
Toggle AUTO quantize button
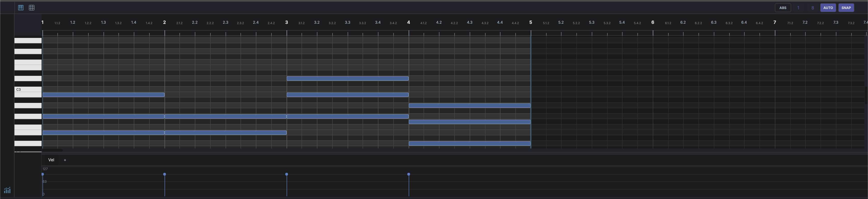[828, 8]
